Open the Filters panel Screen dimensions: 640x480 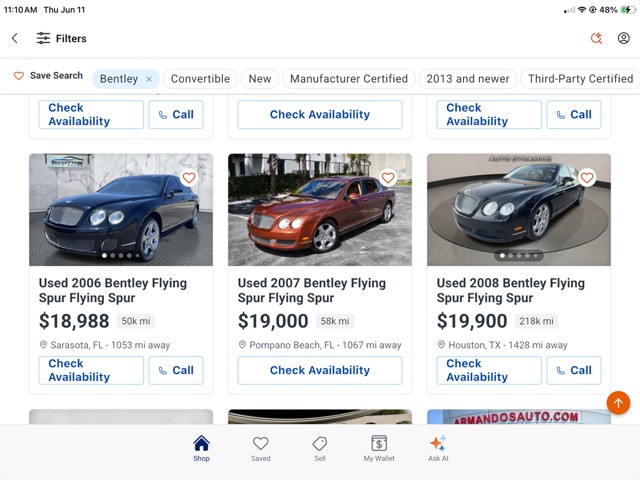click(62, 38)
